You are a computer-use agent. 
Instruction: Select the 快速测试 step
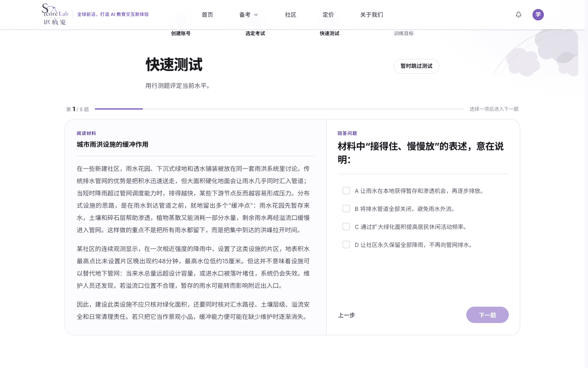330,34
